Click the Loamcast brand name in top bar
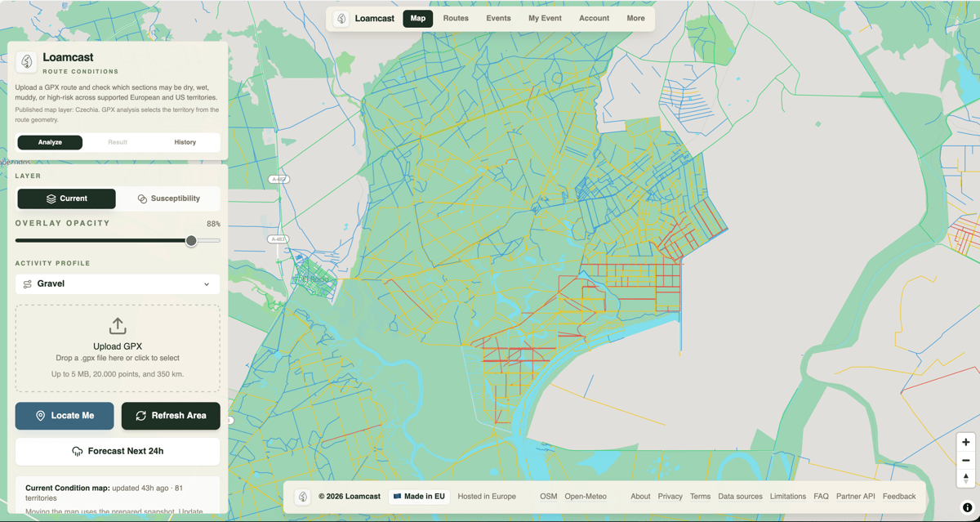This screenshot has height=522, width=980. click(x=375, y=19)
